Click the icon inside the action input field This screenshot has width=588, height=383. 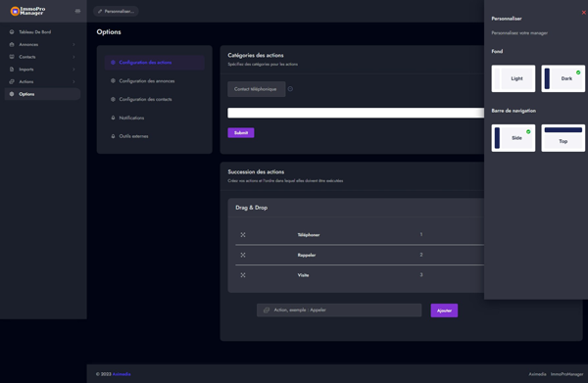tap(267, 310)
